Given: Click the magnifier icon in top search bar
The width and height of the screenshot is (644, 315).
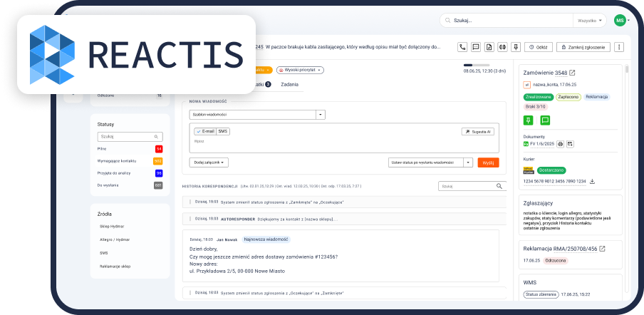Looking at the screenshot, I should pos(447,20).
